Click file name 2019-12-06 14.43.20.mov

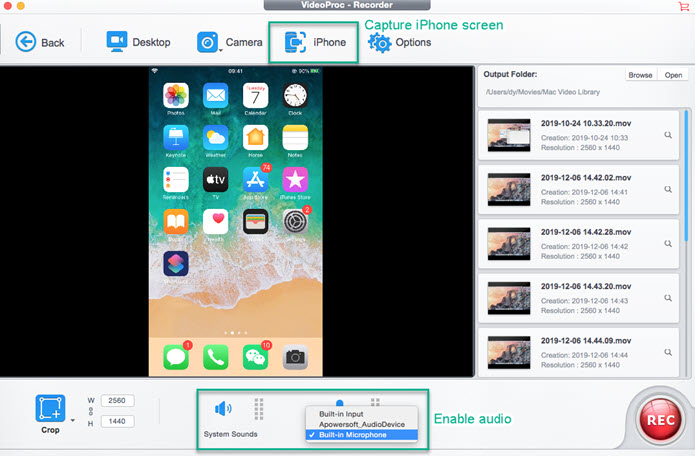(x=586, y=286)
